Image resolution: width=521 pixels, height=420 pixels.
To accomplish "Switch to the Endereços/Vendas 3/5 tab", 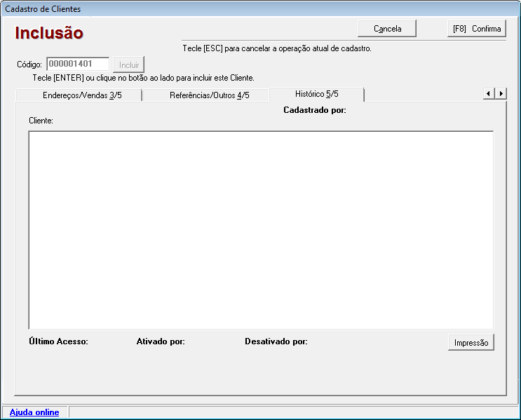I will 82,95.
